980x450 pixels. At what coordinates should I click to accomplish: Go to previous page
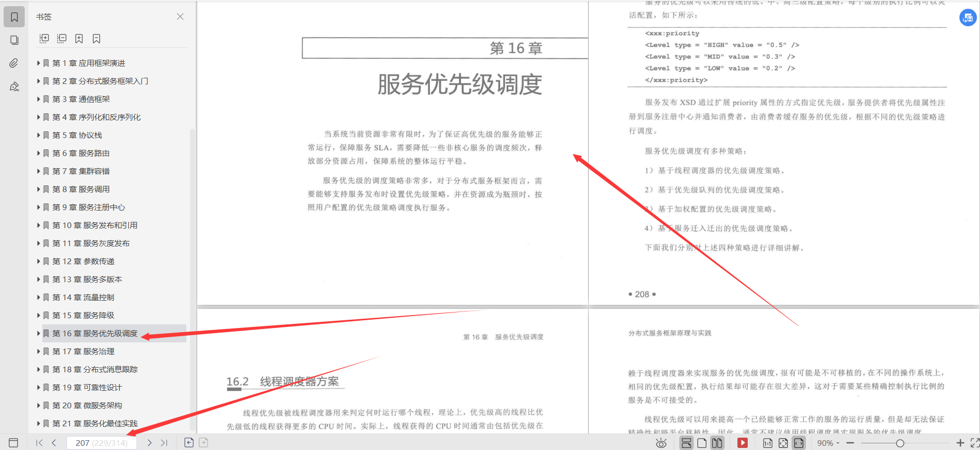(54, 443)
